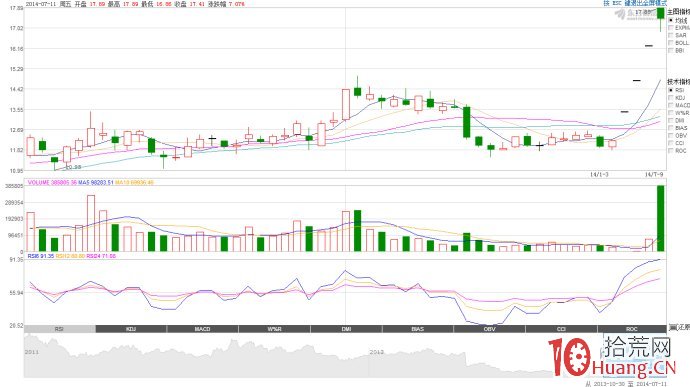Select the MACD radio in the side panel

click(671, 105)
